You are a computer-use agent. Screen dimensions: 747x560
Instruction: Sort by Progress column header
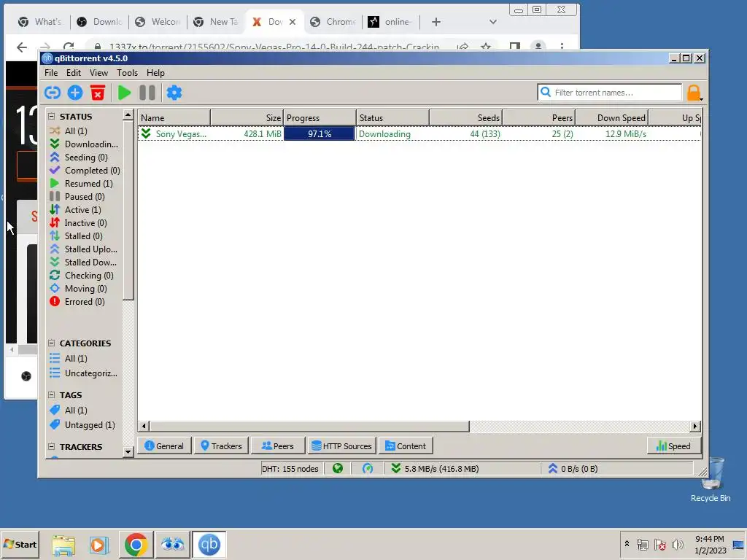click(x=320, y=117)
